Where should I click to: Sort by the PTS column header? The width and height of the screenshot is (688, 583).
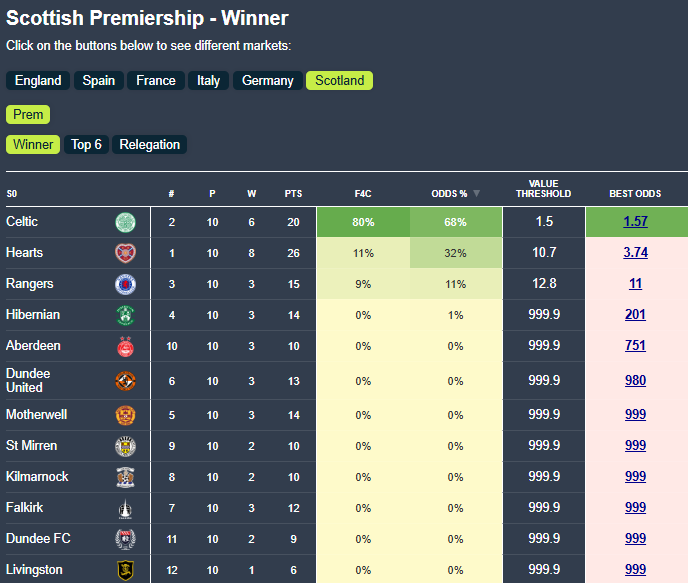(293, 193)
